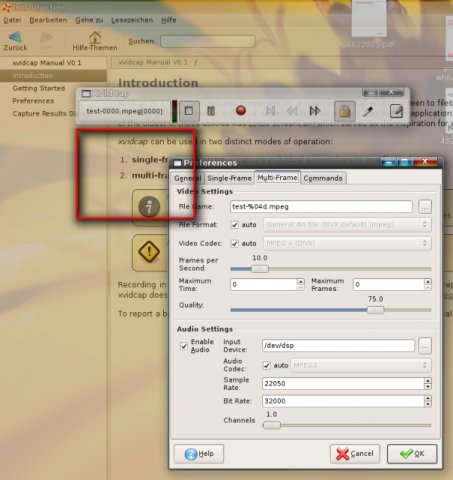The width and height of the screenshot is (453, 480).
Task: Toggle the Audio Codec auto checkbox
Action: tap(266, 366)
